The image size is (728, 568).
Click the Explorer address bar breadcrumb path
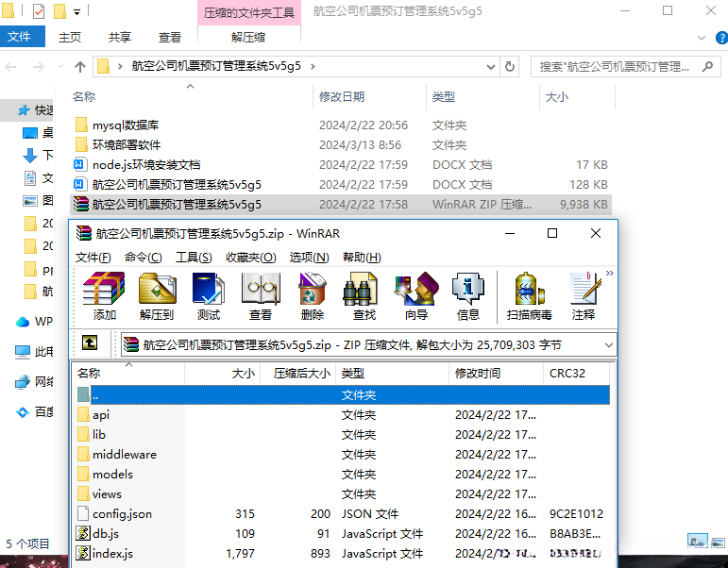point(216,66)
